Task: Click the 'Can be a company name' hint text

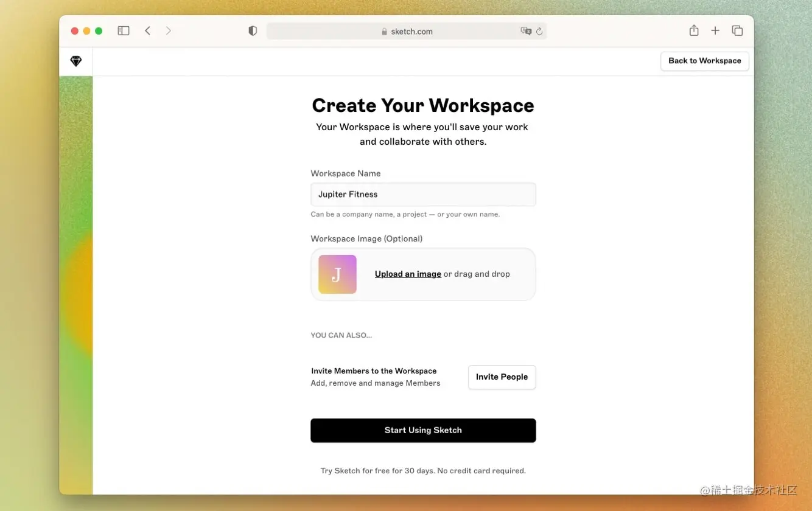Action: 405,214
